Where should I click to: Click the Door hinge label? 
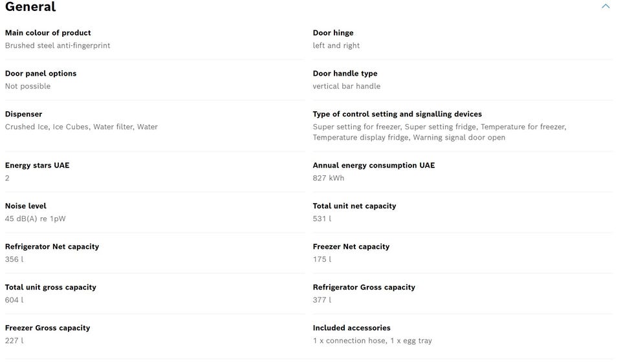pyautogui.click(x=333, y=33)
